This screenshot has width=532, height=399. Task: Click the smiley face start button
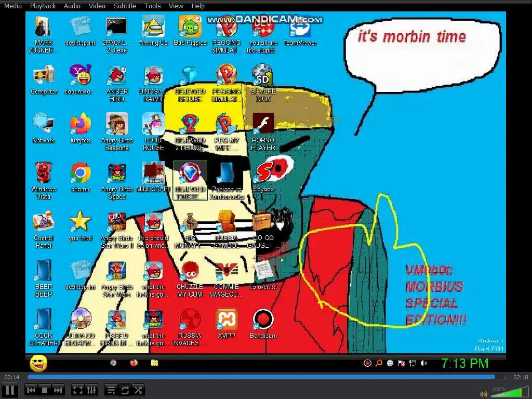click(38, 363)
